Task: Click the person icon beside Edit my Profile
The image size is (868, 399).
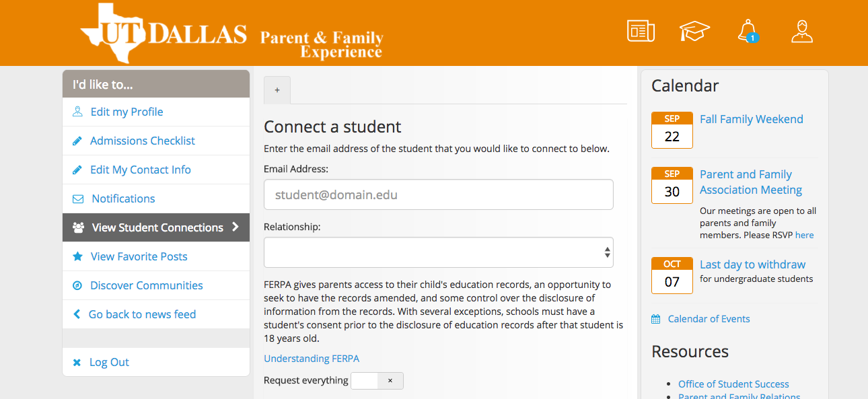Action: 77,112
